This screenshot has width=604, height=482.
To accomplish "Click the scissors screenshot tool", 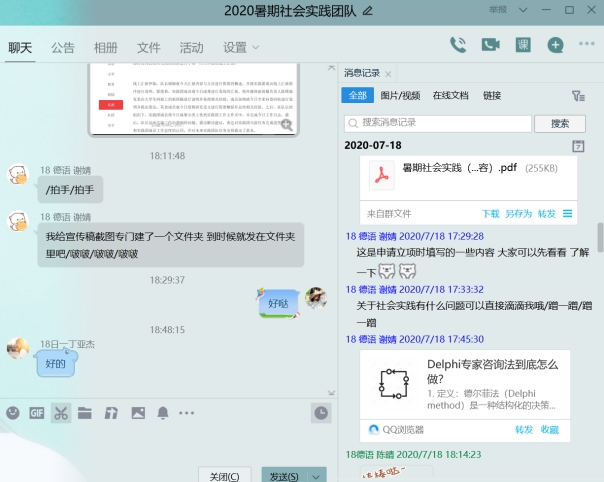I will click(61, 412).
